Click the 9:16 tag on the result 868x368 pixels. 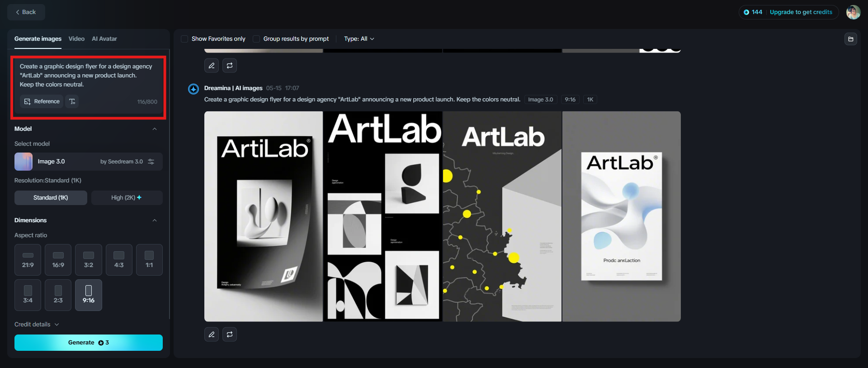tap(570, 100)
